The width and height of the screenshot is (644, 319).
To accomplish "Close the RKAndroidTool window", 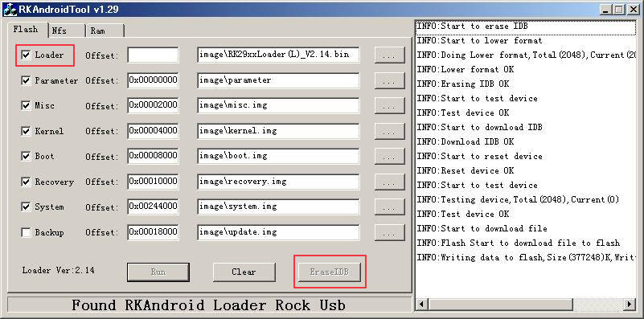I will (633, 9).
